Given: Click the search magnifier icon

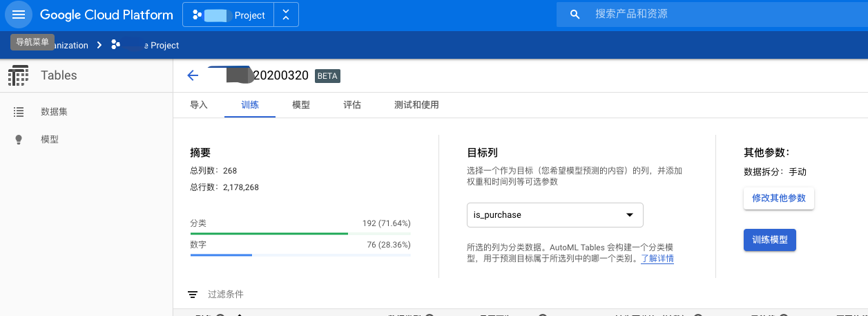Looking at the screenshot, I should tap(575, 15).
